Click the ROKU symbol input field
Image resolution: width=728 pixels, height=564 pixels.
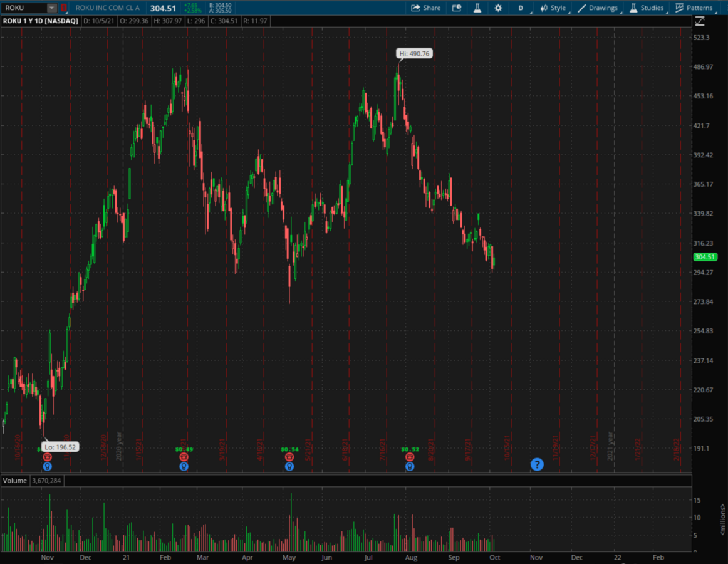click(24, 8)
